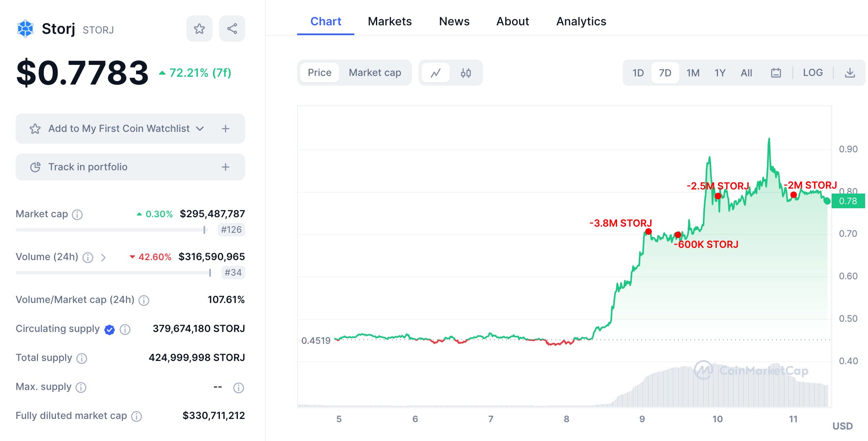Viewport: 868px width, 441px height.
Task: Click Circulating supply info icon
Action: point(125,329)
